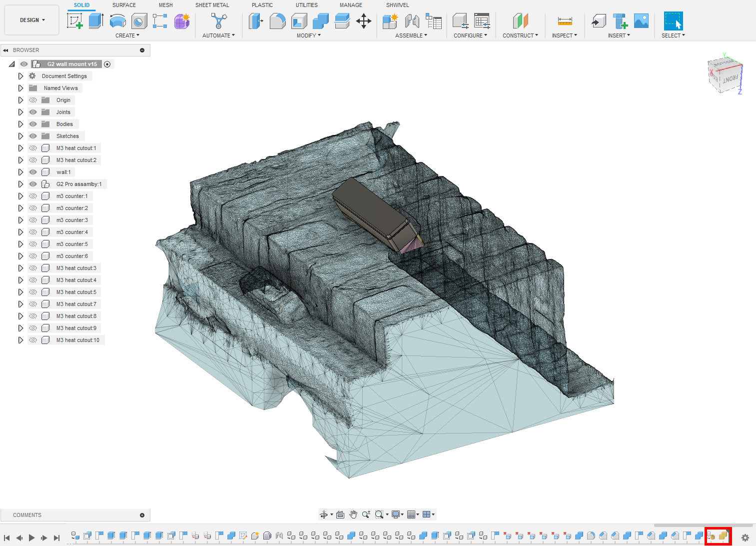Open the Press Pull tool in Modify
This screenshot has width=756, height=546.
tap(256, 21)
